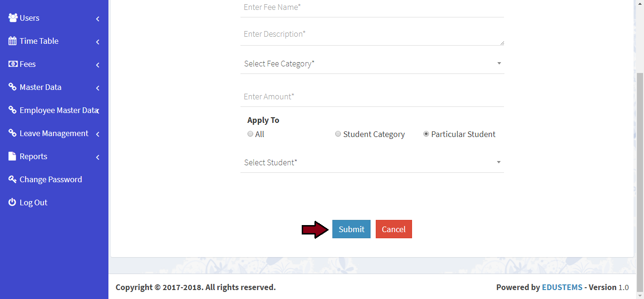Click the Master Data link icon
This screenshot has width=644, height=299.
[13, 87]
